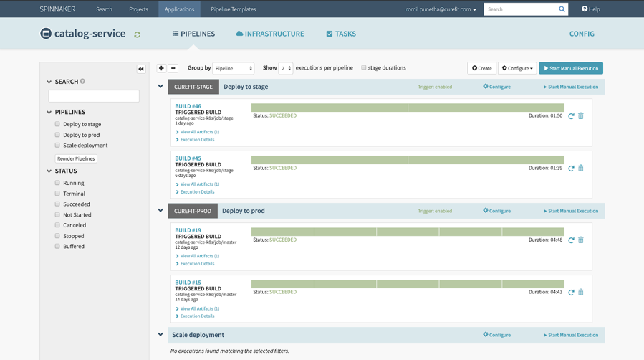This screenshot has height=360, width=644.
Task: Toggle the stage durations checkbox
Action: coord(364,68)
